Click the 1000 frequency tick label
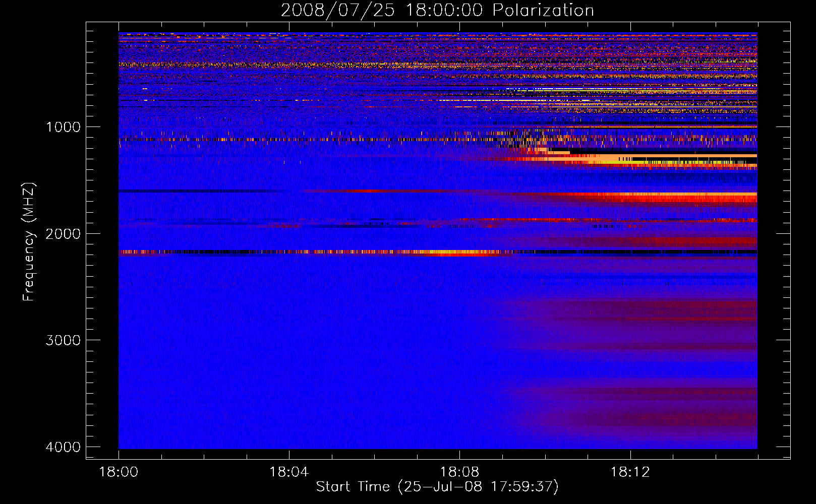 click(63, 127)
